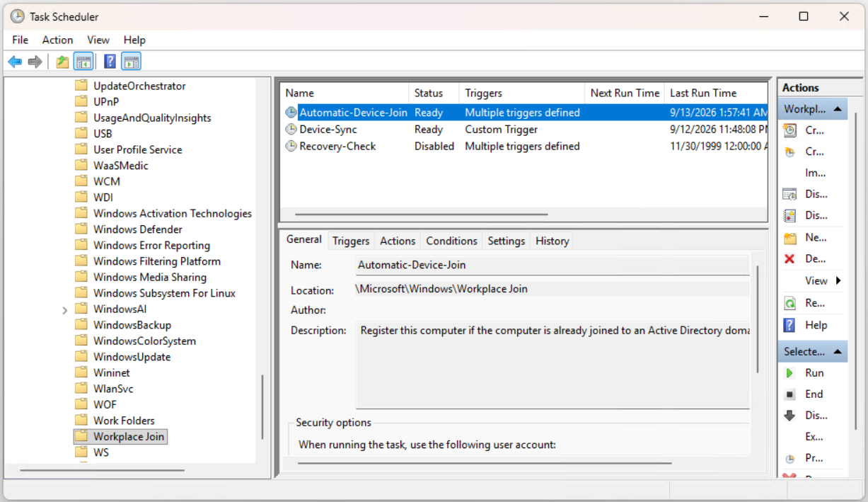
Task: Click the New Folder icon in Actions
Action: tap(789, 237)
